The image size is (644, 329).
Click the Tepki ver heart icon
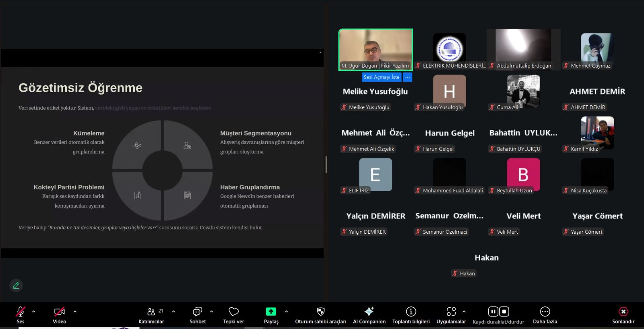(233, 312)
